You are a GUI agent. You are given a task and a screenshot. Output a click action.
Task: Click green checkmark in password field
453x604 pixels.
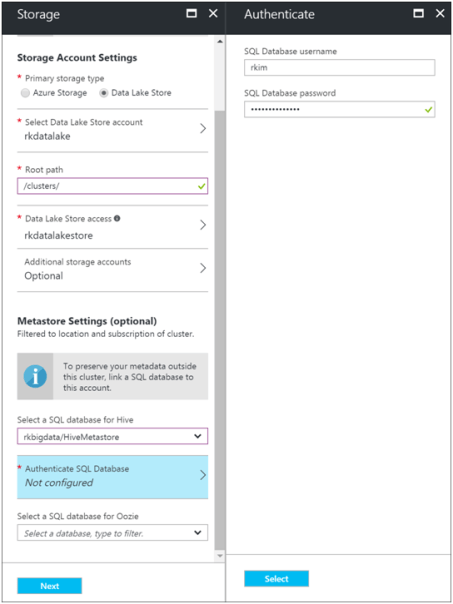(429, 110)
